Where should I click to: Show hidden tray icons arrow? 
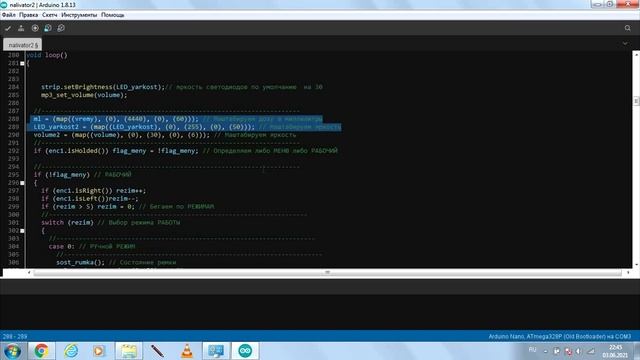pos(545,351)
